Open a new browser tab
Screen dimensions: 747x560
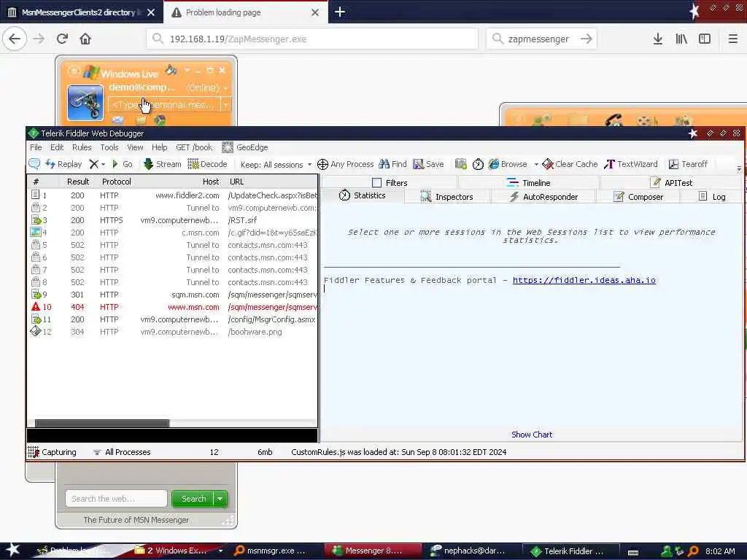[x=340, y=12]
